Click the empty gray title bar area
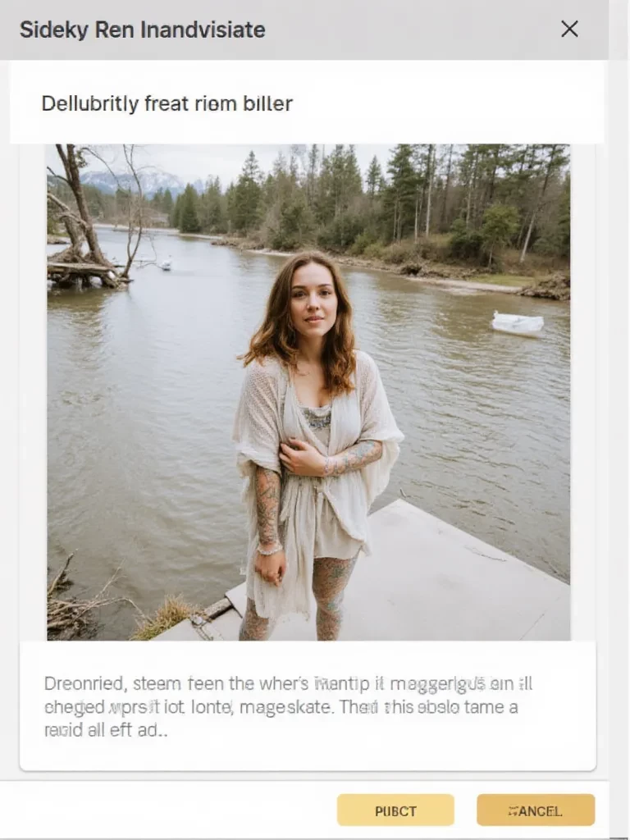Viewport: 630px width, 840px height. coord(410,30)
